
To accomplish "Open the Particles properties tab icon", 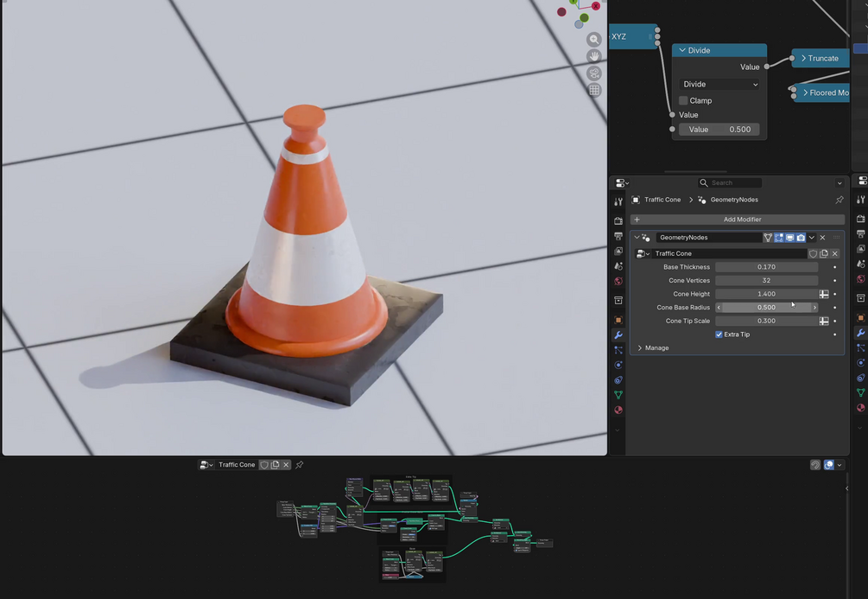I will (x=618, y=350).
